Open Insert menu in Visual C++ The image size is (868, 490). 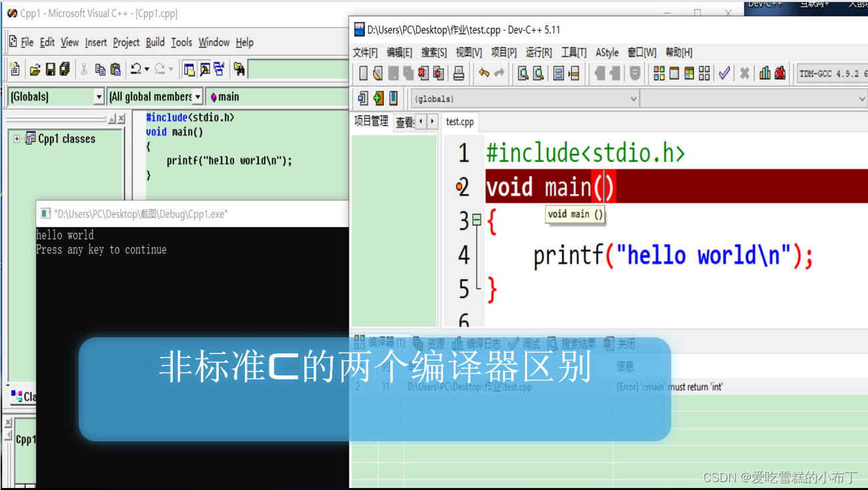pyautogui.click(x=95, y=42)
